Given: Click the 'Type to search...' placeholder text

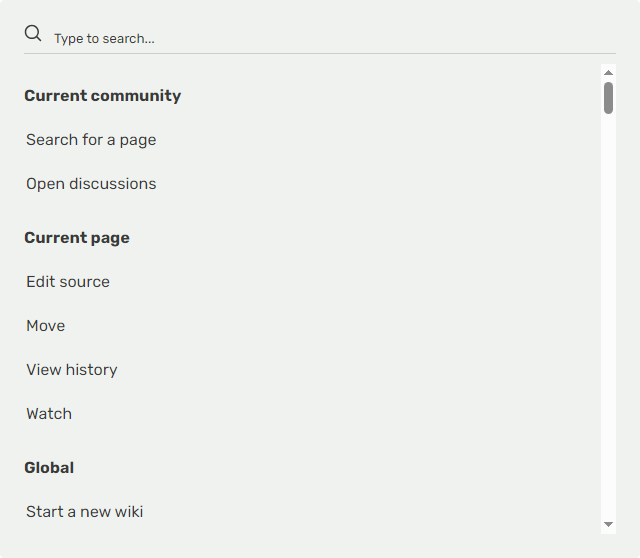Looking at the screenshot, I should 104,39.
